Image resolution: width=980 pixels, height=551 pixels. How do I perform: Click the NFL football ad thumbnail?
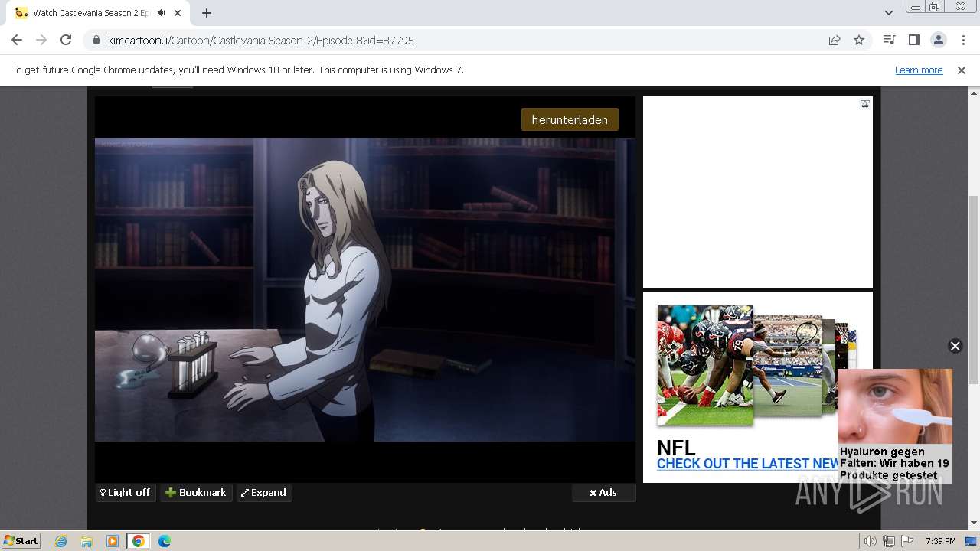coord(705,365)
